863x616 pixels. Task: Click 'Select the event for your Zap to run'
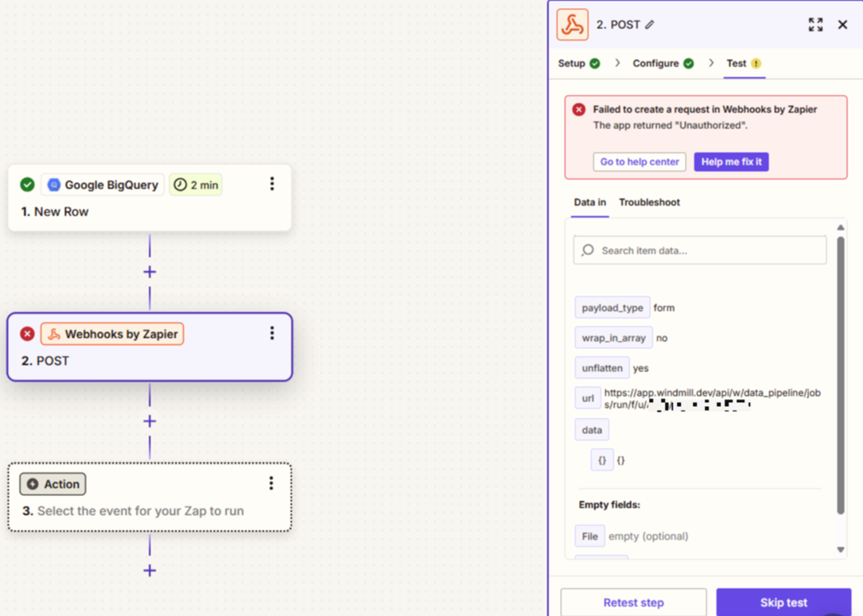(140, 511)
